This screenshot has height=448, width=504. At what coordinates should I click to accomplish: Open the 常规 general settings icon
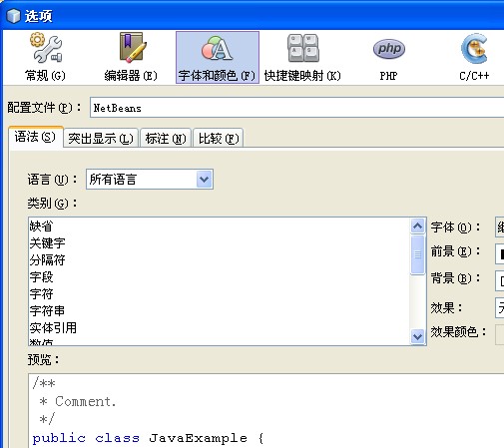[46, 57]
